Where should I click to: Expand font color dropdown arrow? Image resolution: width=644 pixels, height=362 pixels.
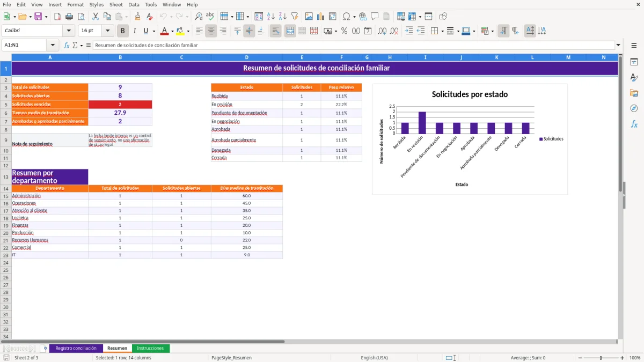172,31
